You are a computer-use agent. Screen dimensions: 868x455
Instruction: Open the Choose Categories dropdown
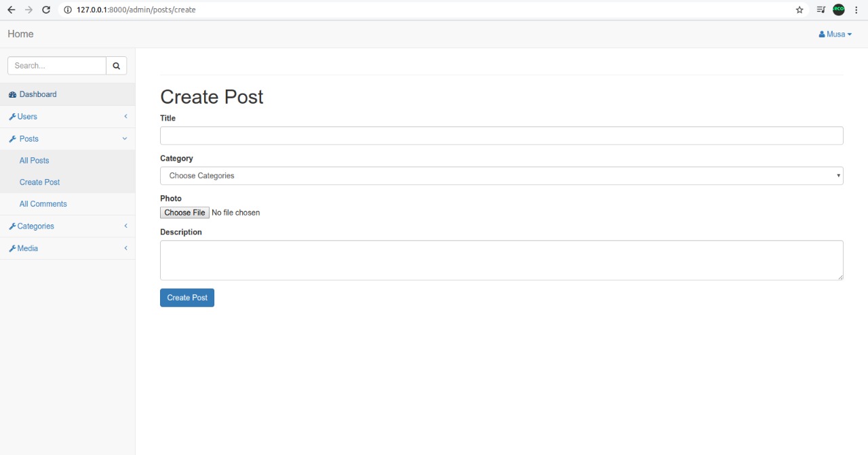pos(502,176)
